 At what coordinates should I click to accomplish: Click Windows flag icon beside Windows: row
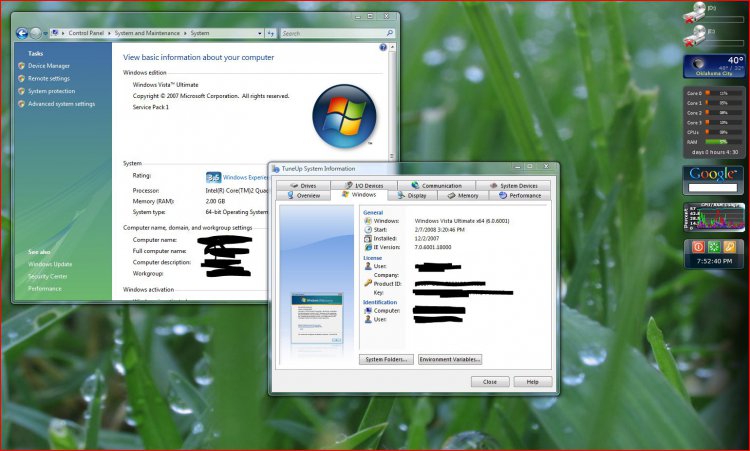[x=368, y=221]
